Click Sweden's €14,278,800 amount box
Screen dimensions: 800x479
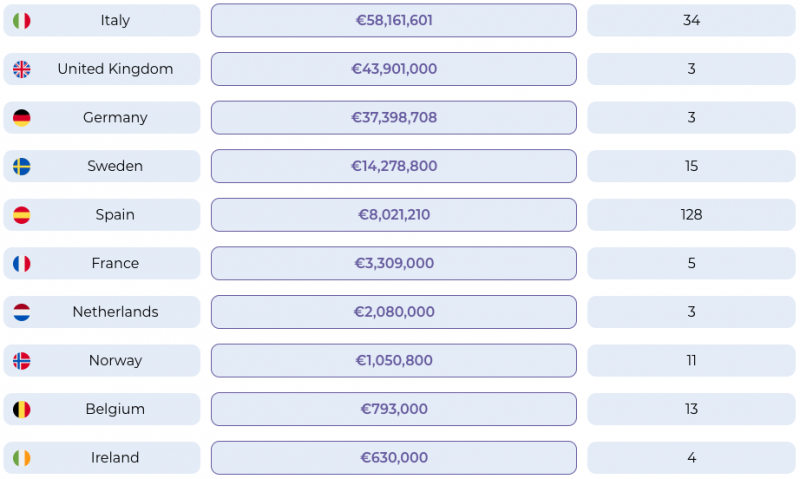click(393, 166)
